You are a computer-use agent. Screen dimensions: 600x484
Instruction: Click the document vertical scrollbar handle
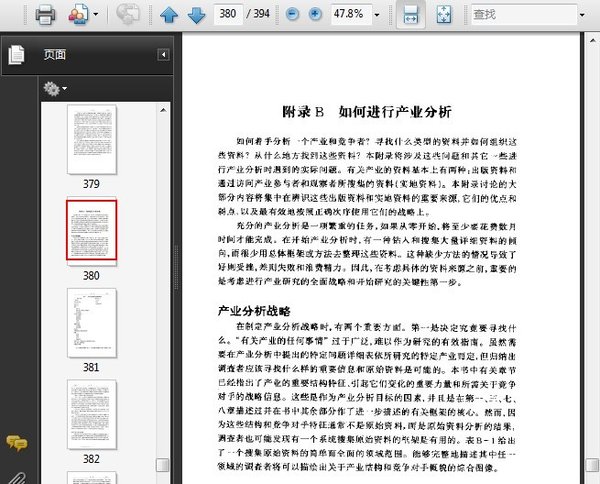(593, 465)
